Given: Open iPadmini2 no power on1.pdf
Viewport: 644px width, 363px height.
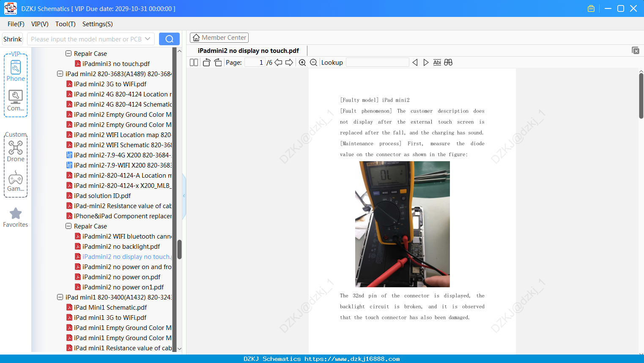Looking at the screenshot, I should pyautogui.click(x=119, y=287).
